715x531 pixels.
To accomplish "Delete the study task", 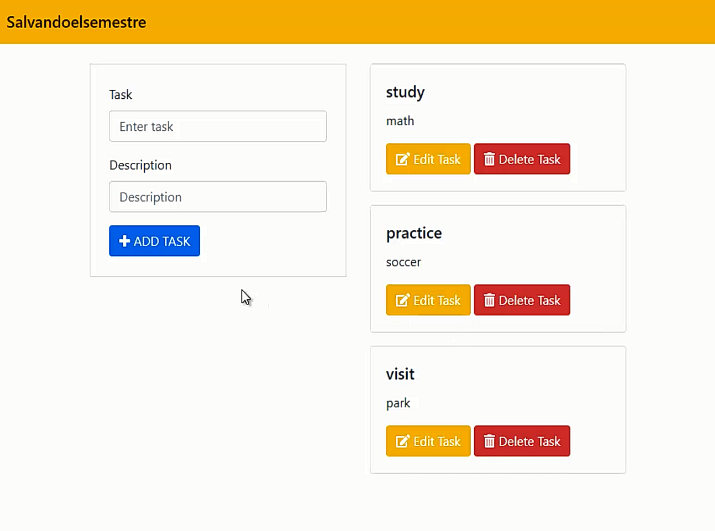I will point(522,159).
